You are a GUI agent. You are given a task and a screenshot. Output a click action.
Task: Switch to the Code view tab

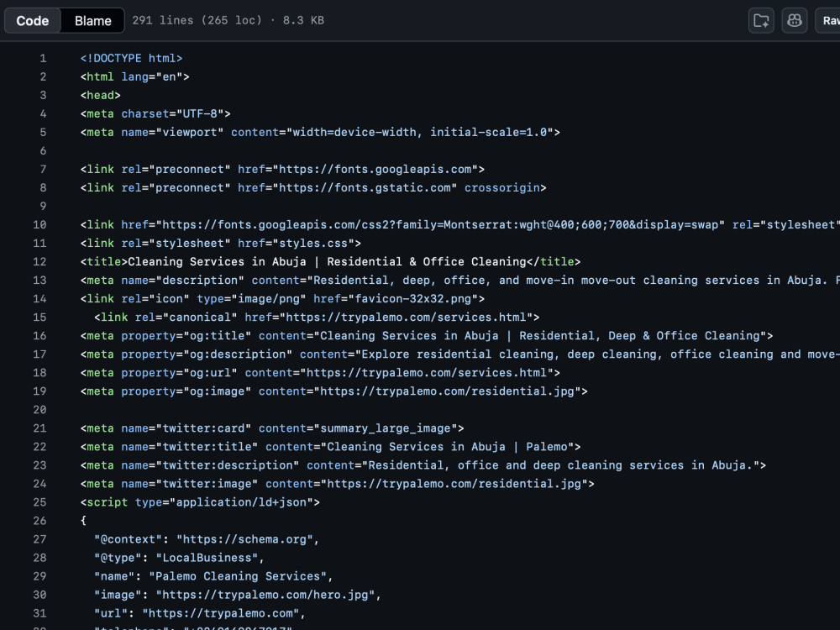click(x=32, y=20)
